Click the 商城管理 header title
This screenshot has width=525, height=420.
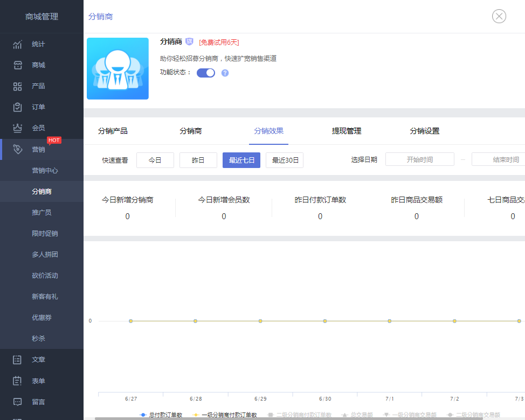42,17
